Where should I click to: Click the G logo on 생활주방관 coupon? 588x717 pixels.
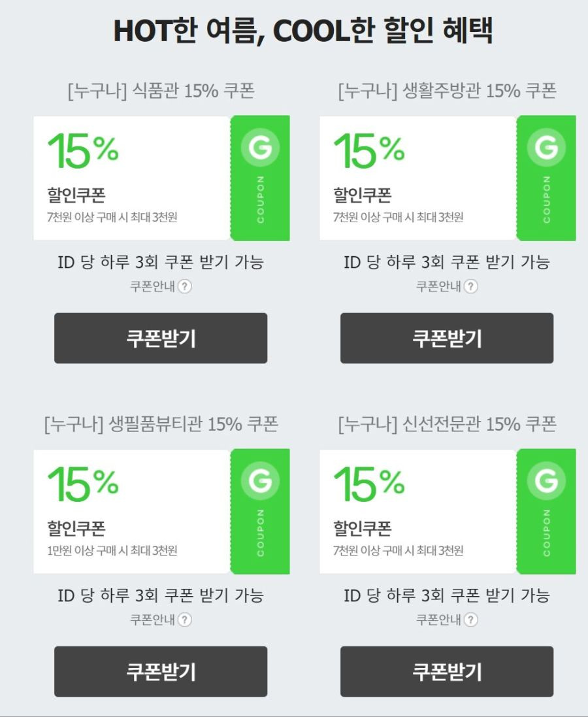[x=546, y=147]
